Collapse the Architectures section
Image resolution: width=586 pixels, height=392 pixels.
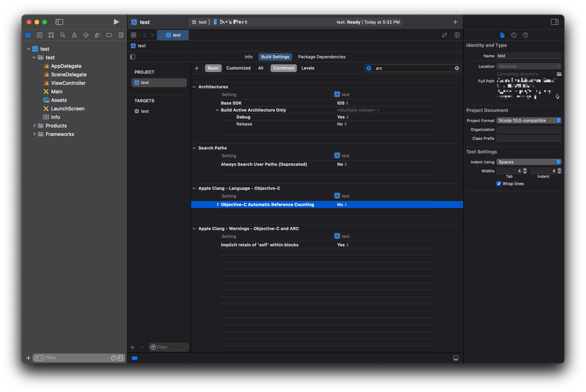(194, 87)
